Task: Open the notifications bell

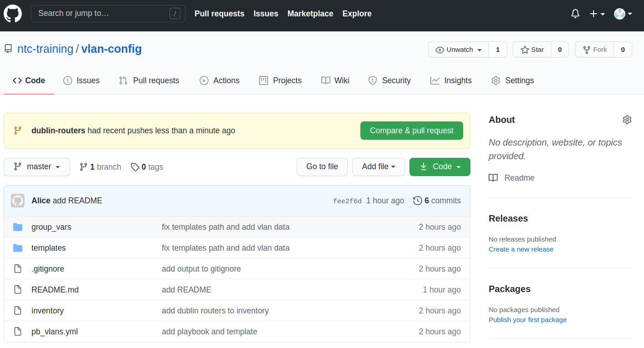Action: point(575,14)
